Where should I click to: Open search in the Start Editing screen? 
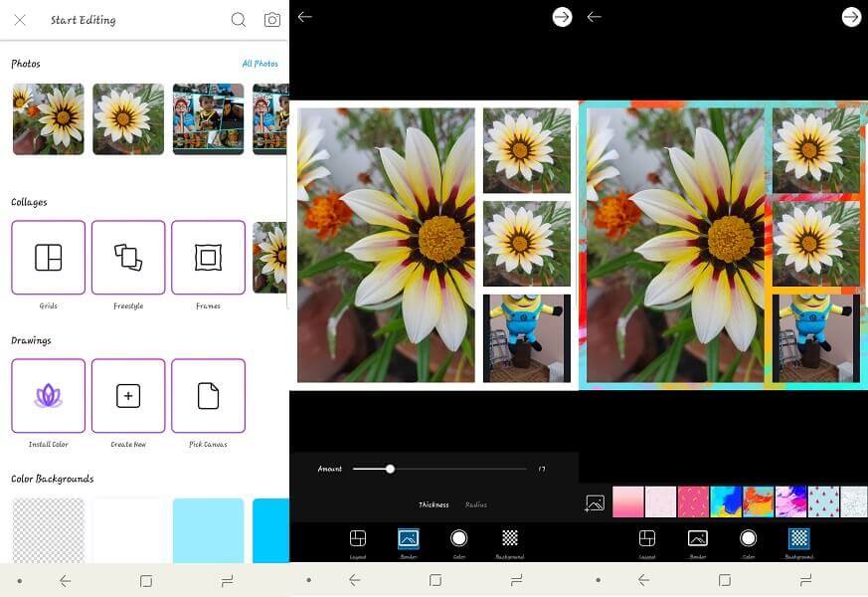click(x=238, y=20)
